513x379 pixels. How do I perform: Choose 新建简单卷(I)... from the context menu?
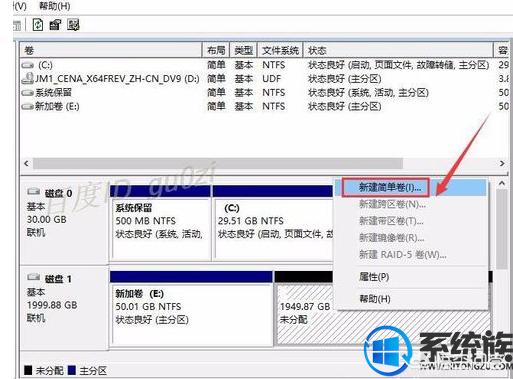[386, 188]
